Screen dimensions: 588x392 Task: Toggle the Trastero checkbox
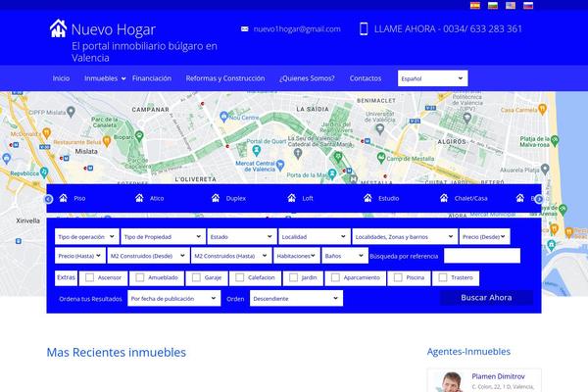443,277
